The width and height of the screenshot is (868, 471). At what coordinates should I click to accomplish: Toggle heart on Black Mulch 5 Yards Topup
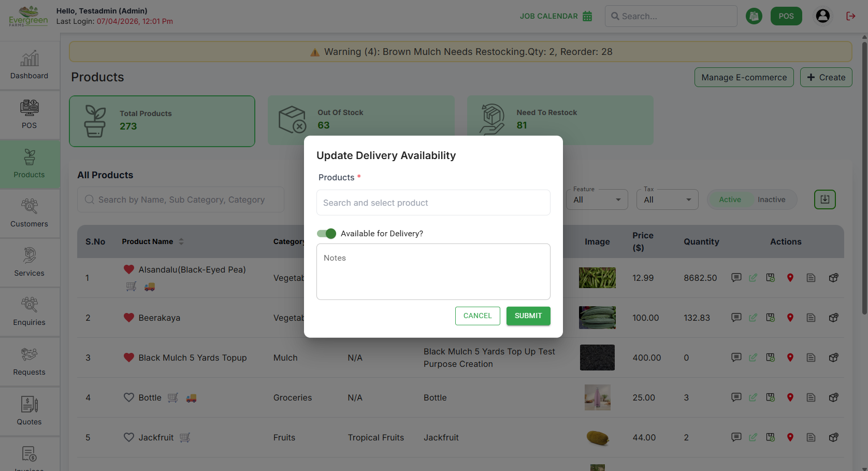[129, 358]
